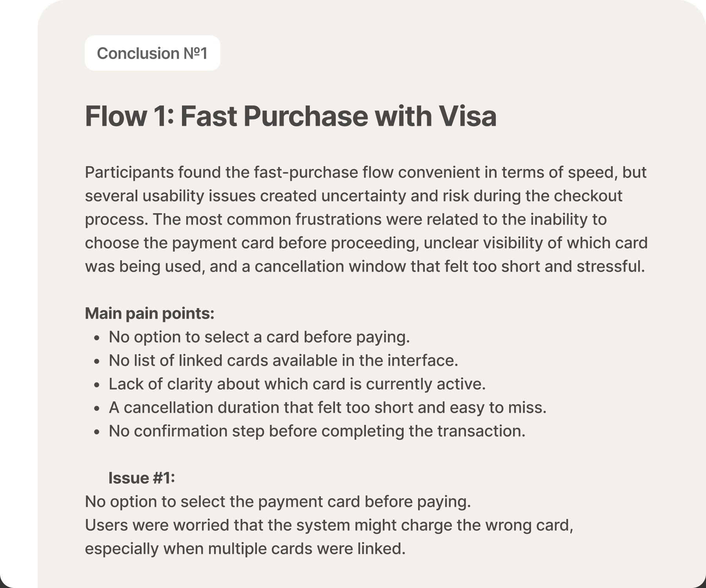This screenshot has width=706, height=588.
Task: Click the Conclusion №1 badge
Action: 152,53
